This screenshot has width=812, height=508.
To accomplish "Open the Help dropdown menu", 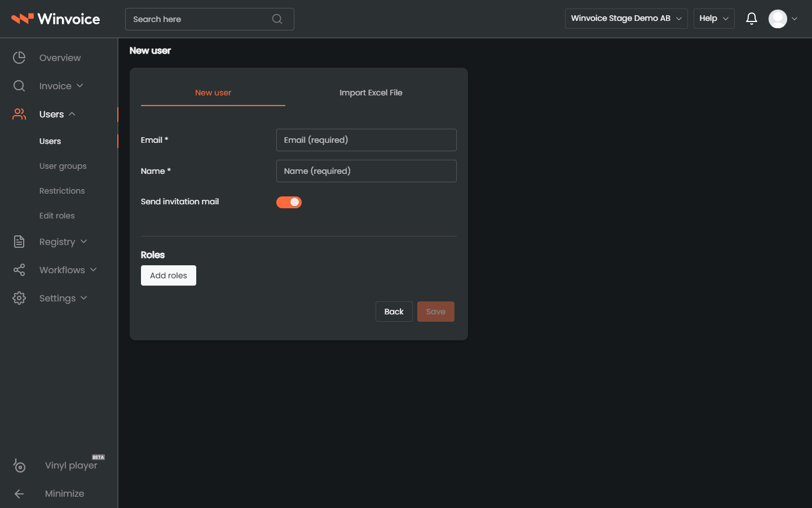I will 714,19.
